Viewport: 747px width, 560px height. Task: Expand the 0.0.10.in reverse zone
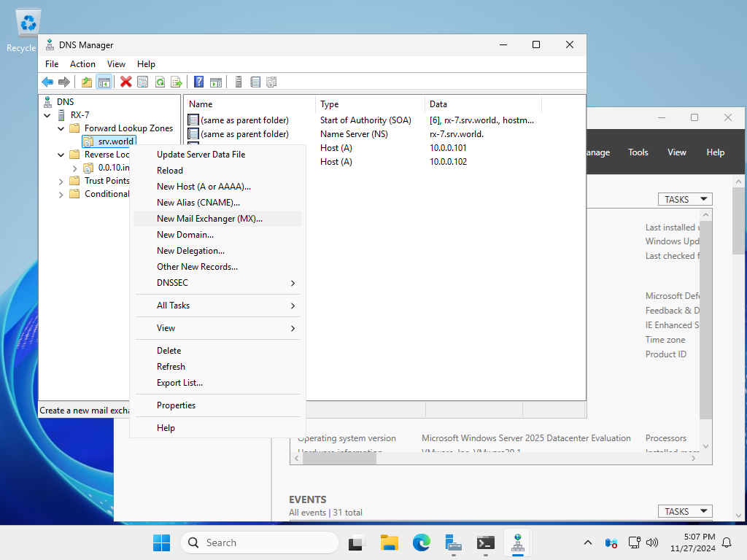point(75,168)
